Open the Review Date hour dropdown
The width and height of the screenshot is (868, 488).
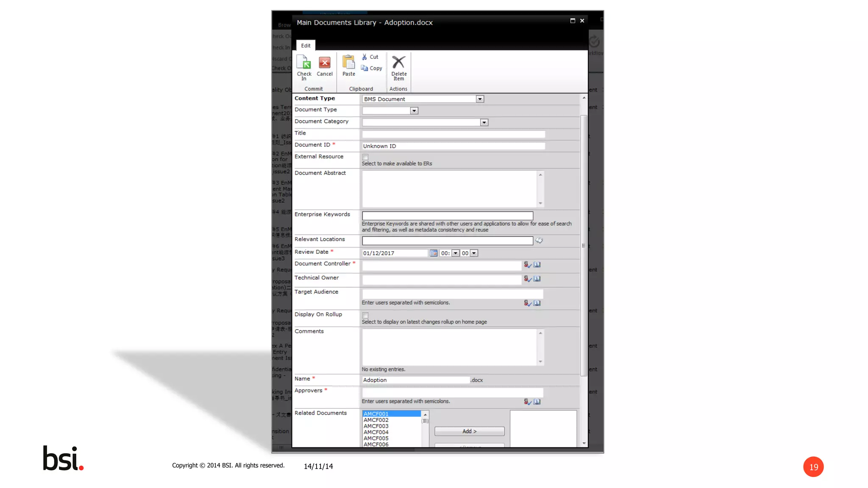click(455, 253)
